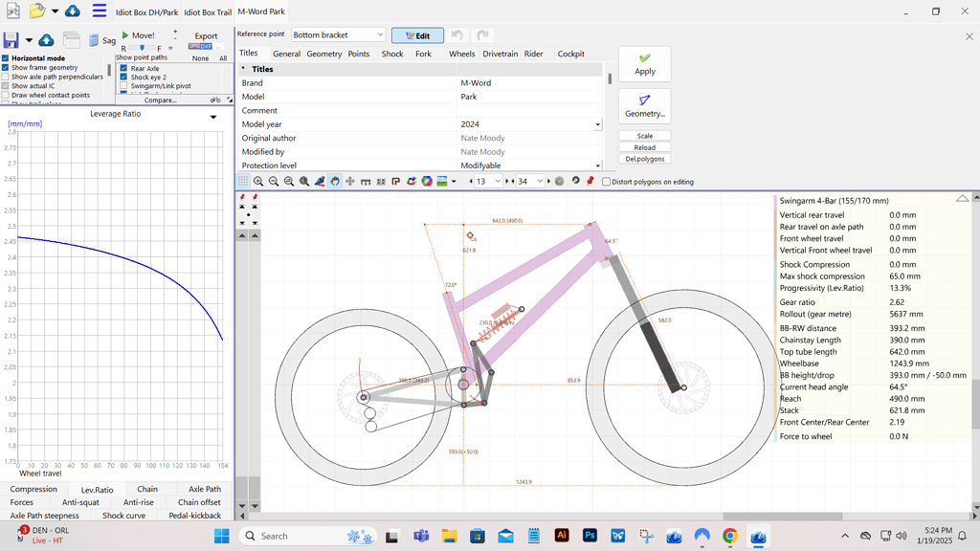Image resolution: width=980 pixels, height=551 pixels.
Task: Click the Sag notepad icon
Action: tap(93, 39)
